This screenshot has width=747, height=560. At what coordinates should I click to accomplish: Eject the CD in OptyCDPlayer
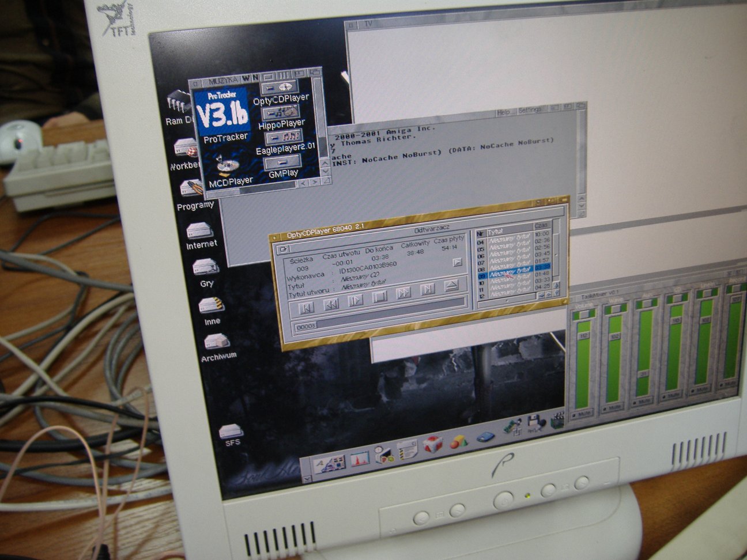[x=451, y=285]
